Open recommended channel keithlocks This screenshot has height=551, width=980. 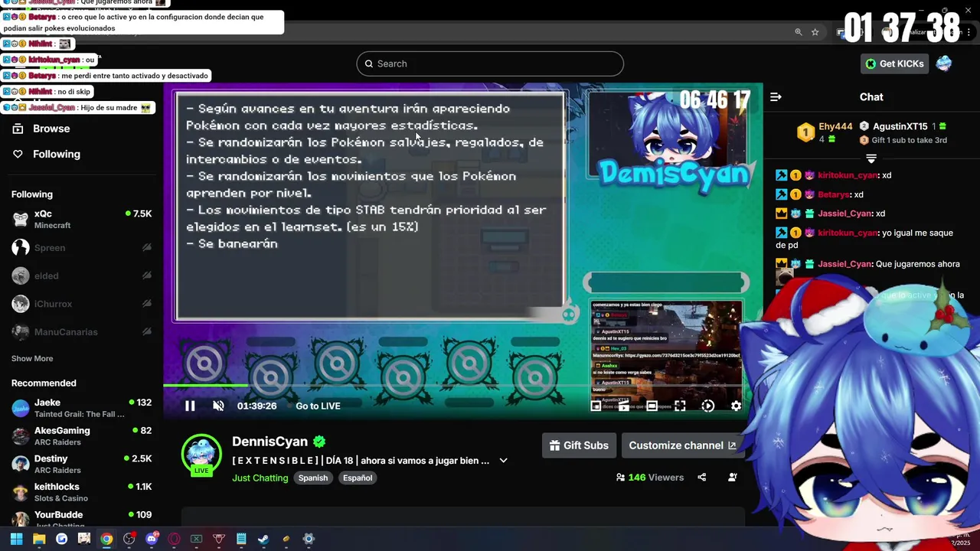81,492
